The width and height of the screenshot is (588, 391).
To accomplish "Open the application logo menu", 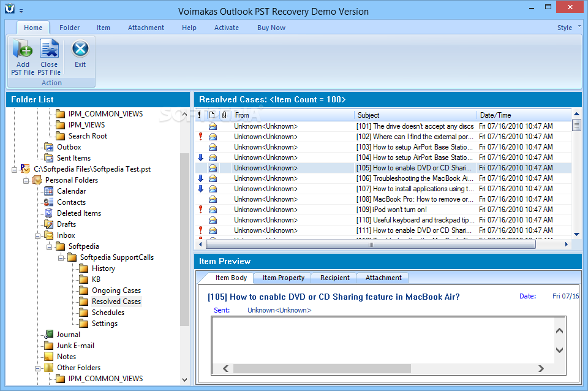I will pyautogui.click(x=10, y=8).
